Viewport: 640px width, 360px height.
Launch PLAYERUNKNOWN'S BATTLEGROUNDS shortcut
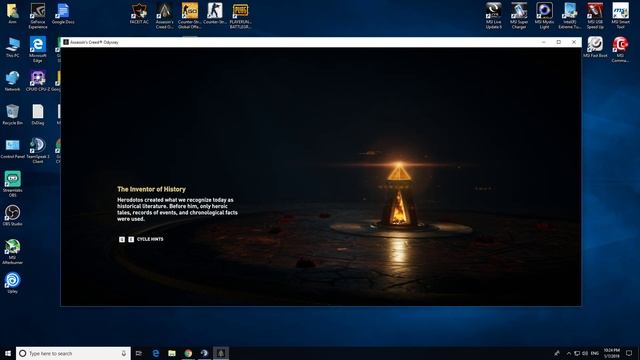[240, 16]
